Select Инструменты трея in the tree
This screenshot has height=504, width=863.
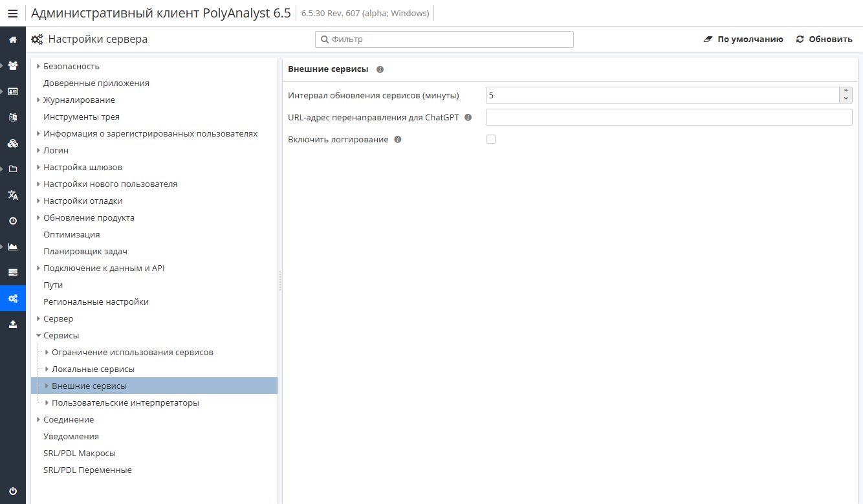pos(82,117)
